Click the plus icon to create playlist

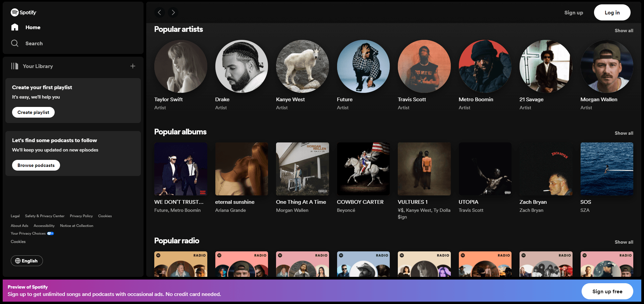click(133, 66)
